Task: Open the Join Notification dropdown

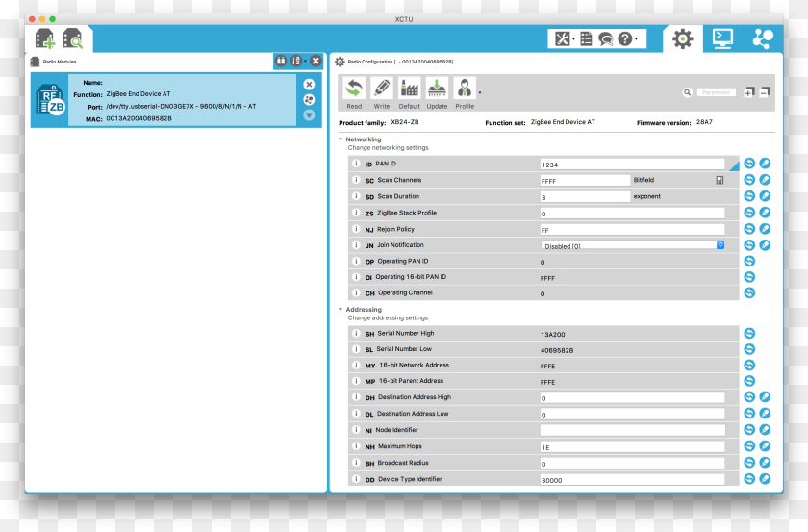Action: click(x=633, y=245)
